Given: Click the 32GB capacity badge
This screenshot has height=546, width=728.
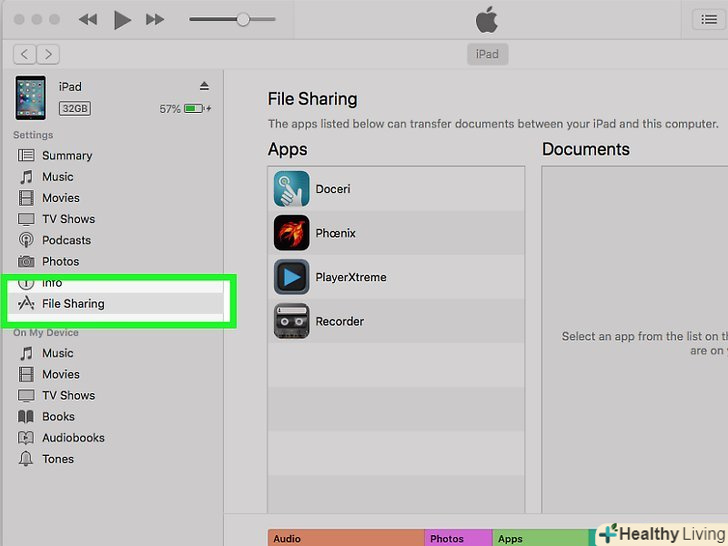Looking at the screenshot, I should (75, 109).
